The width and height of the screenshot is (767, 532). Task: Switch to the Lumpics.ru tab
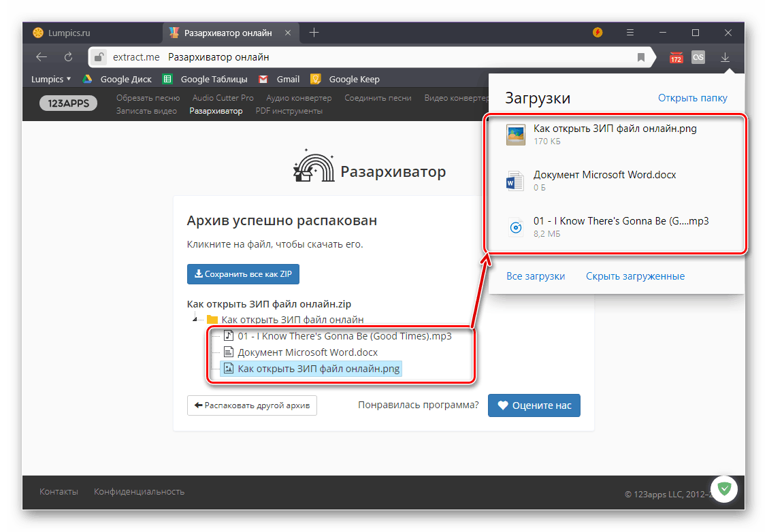(x=92, y=33)
